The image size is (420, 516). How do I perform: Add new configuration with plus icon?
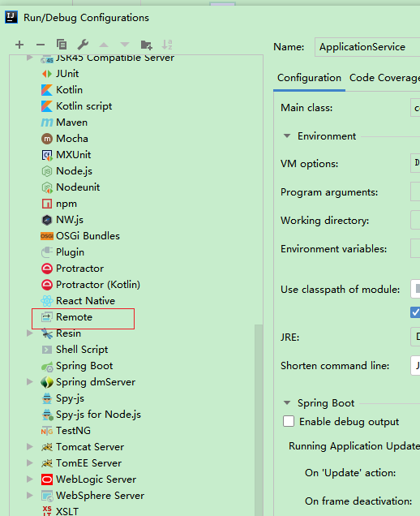(19, 45)
